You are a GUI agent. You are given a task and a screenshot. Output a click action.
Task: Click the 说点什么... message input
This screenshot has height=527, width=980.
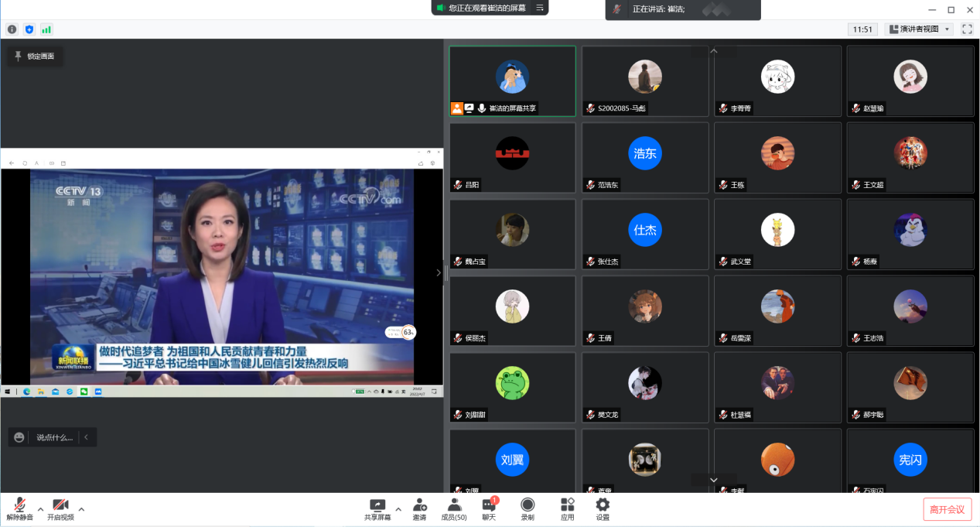53,437
